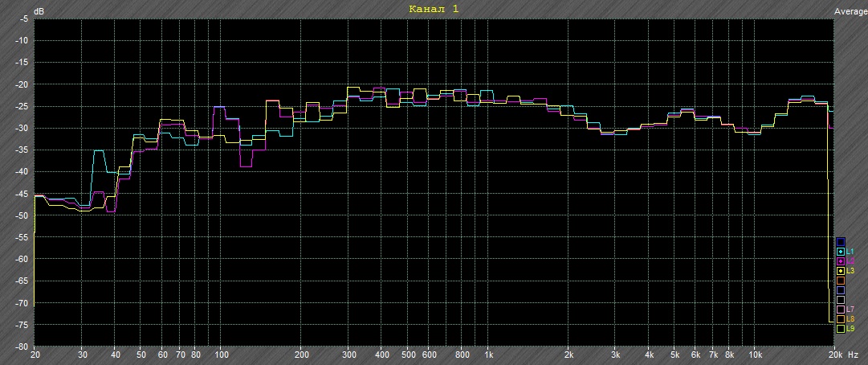Toggle the cyan L1 trace checkbox
Screen dimensions: 868x365
(841, 252)
